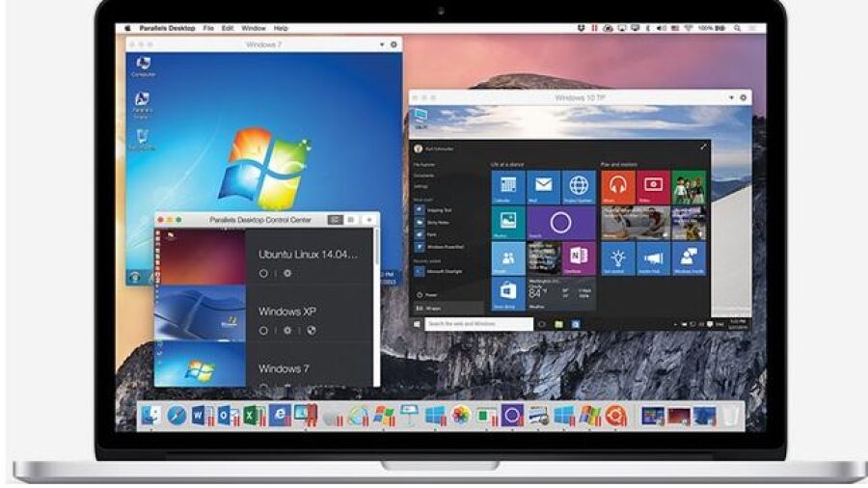868x488 pixels.
Task: Switch Control Center to grid view
Action: click(350, 220)
